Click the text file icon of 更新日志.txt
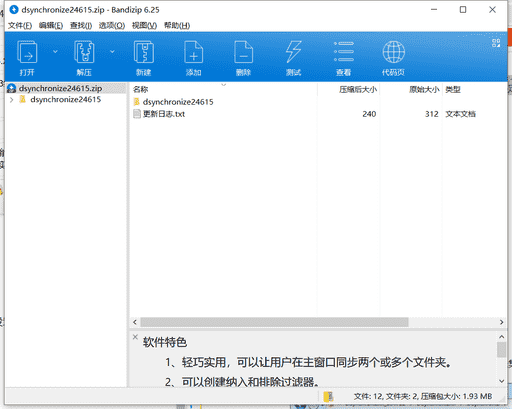The width and height of the screenshot is (512, 409). 137,114
